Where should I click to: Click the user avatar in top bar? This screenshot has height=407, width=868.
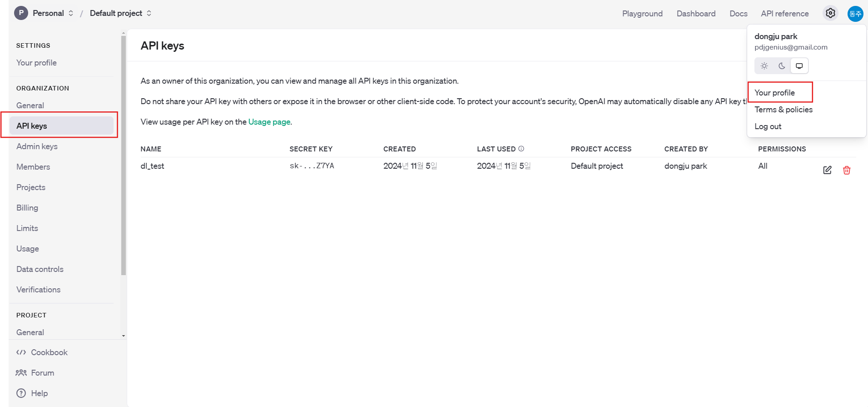coord(855,14)
